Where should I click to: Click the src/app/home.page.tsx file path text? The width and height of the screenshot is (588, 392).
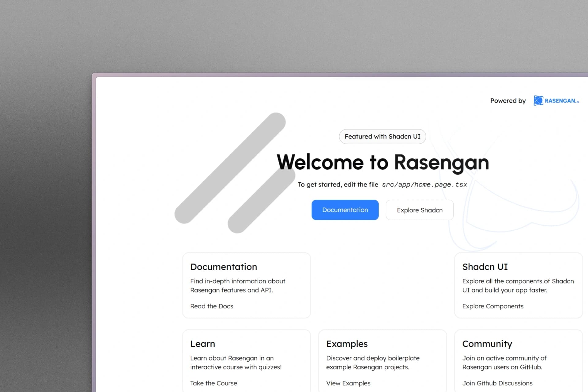(x=424, y=185)
